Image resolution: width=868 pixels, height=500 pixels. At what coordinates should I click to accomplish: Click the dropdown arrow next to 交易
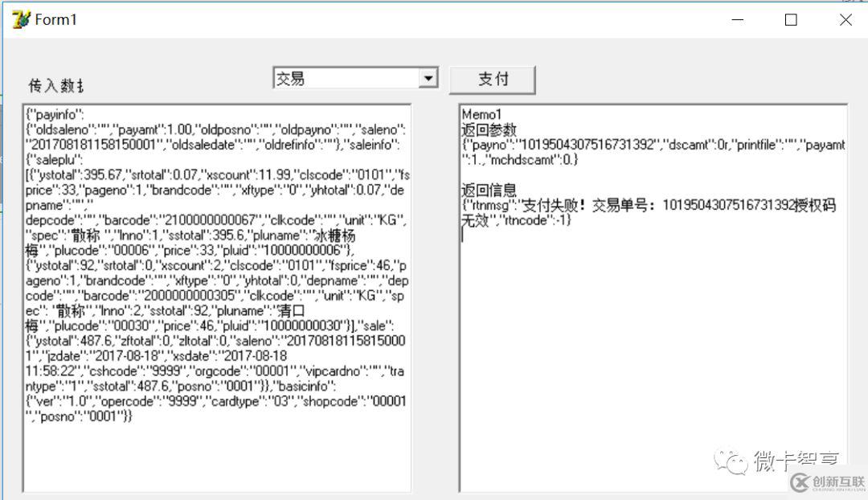click(428, 76)
